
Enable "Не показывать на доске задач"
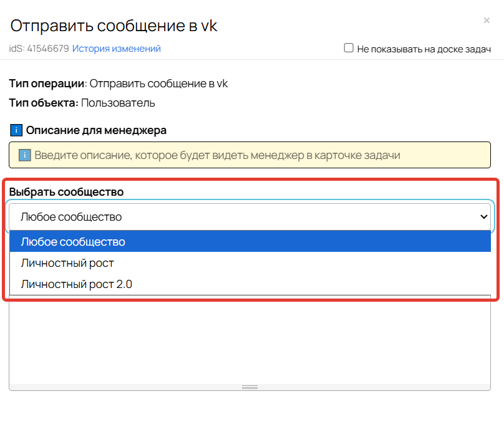click(x=348, y=49)
